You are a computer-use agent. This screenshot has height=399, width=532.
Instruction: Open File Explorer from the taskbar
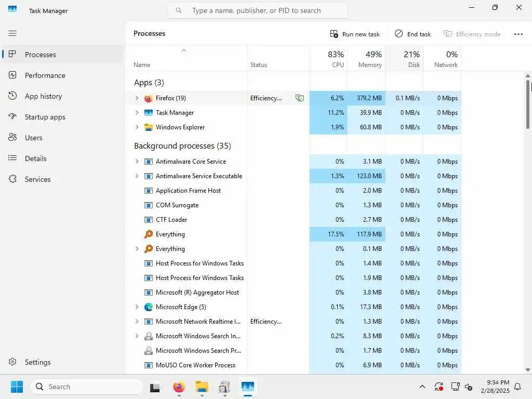202,387
